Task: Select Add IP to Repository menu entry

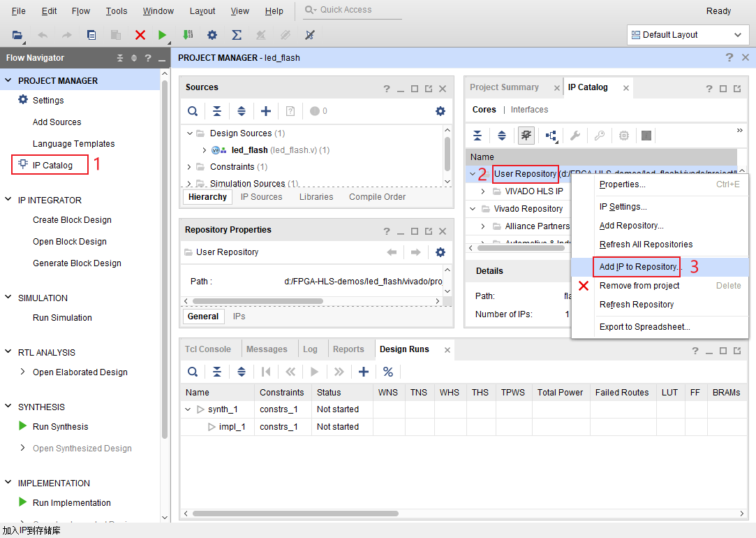Action: [x=638, y=267]
